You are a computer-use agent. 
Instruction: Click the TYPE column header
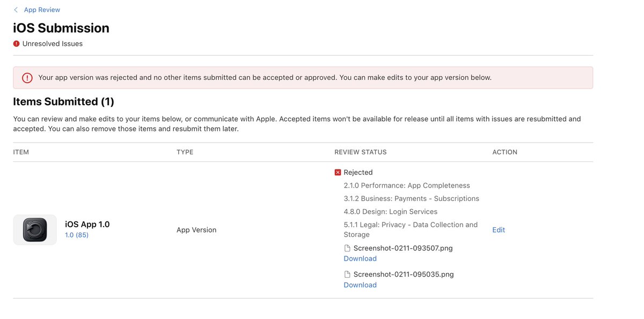click(x=185, y=152)
